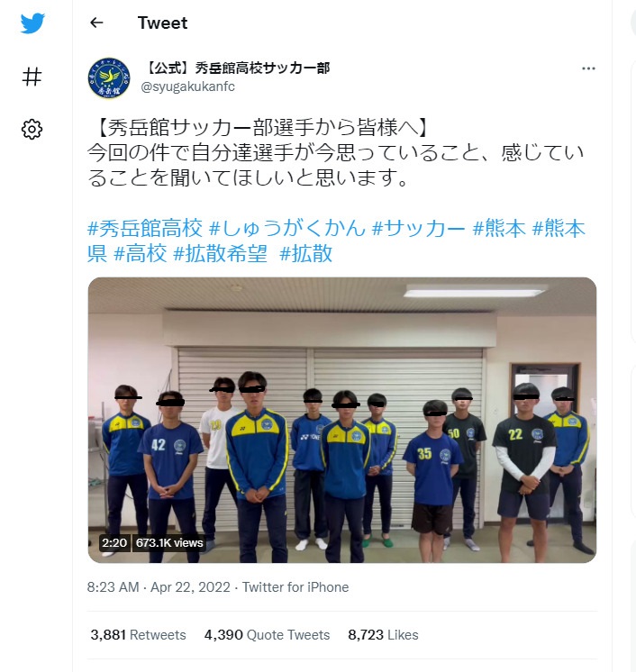The height and width of the screenshot is (672, 636).
Task: Open hashtag #拡散希望
Action: [x=221, y=253]
